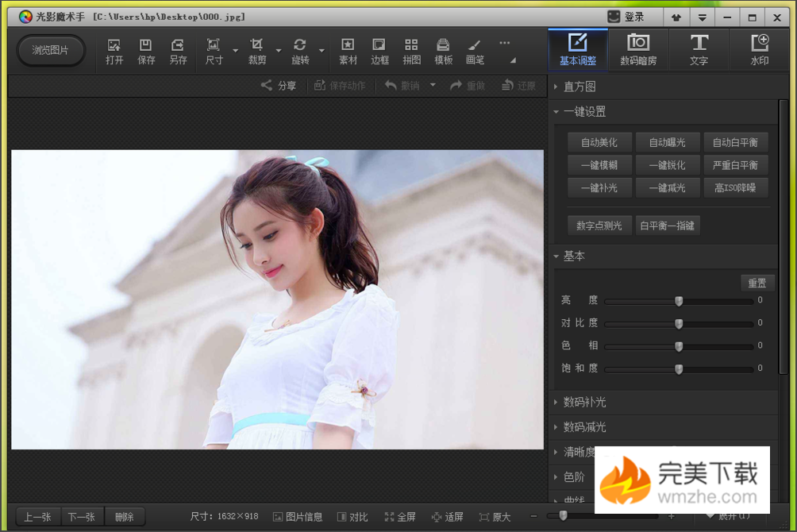
Task: Switch to the 文字 text tab
Action: (x=699, y=49)
